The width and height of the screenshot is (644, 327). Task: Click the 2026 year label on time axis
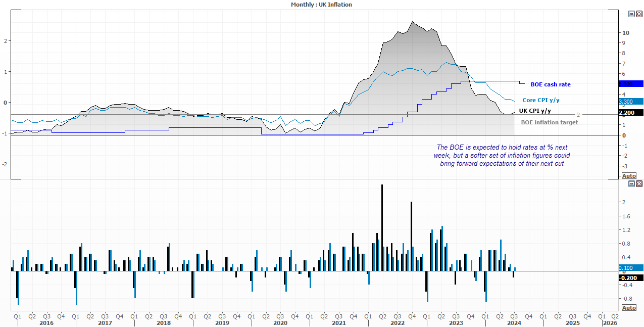click(x=610, y=322)
